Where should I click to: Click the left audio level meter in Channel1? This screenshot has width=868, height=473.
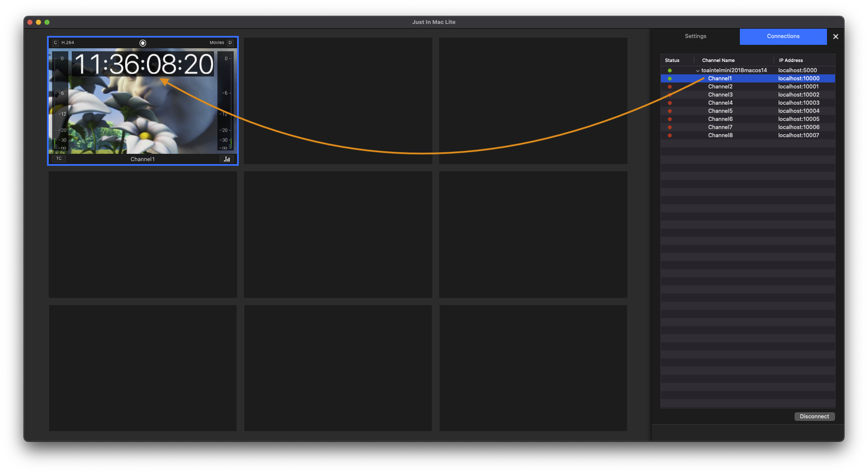[x=60, y=101]
